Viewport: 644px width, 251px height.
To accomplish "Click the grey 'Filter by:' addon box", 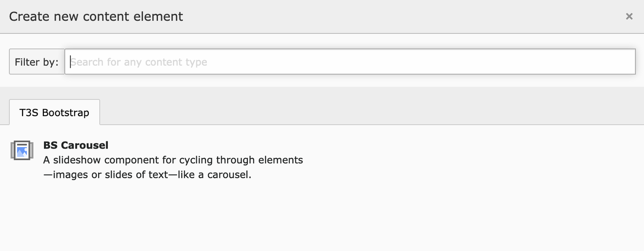I will coord(37,62).
